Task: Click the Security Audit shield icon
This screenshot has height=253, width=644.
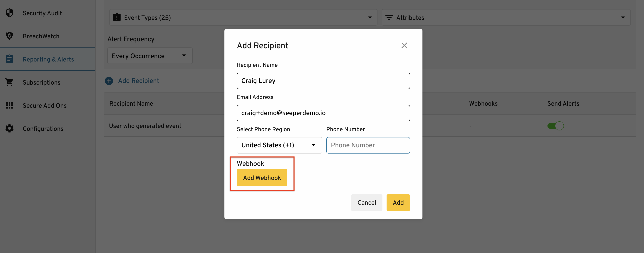Action: 9,13
